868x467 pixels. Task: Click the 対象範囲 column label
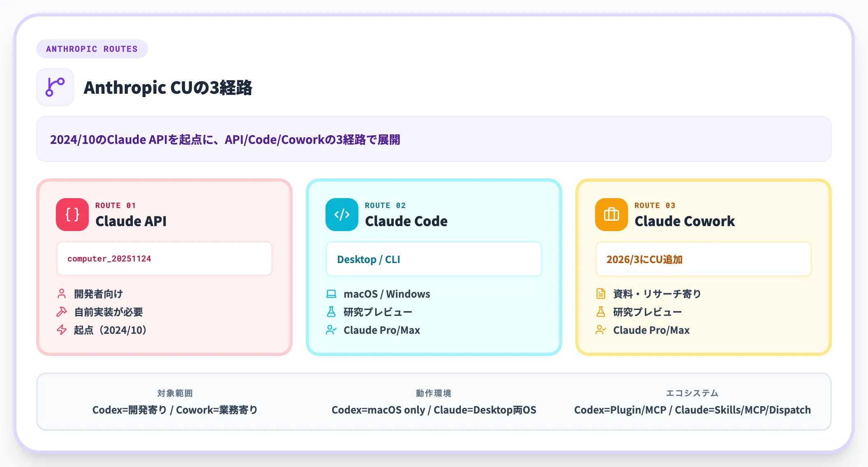(x=175, y=393)
